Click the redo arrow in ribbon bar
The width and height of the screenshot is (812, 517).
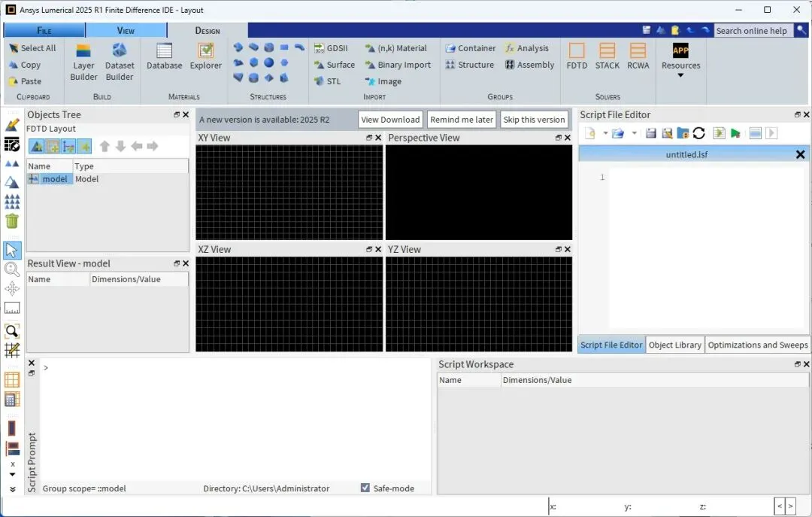coord(704,30)
